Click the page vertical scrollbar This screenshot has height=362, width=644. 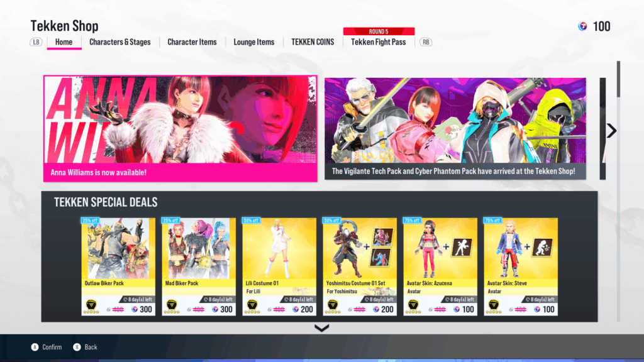(618, 191)
